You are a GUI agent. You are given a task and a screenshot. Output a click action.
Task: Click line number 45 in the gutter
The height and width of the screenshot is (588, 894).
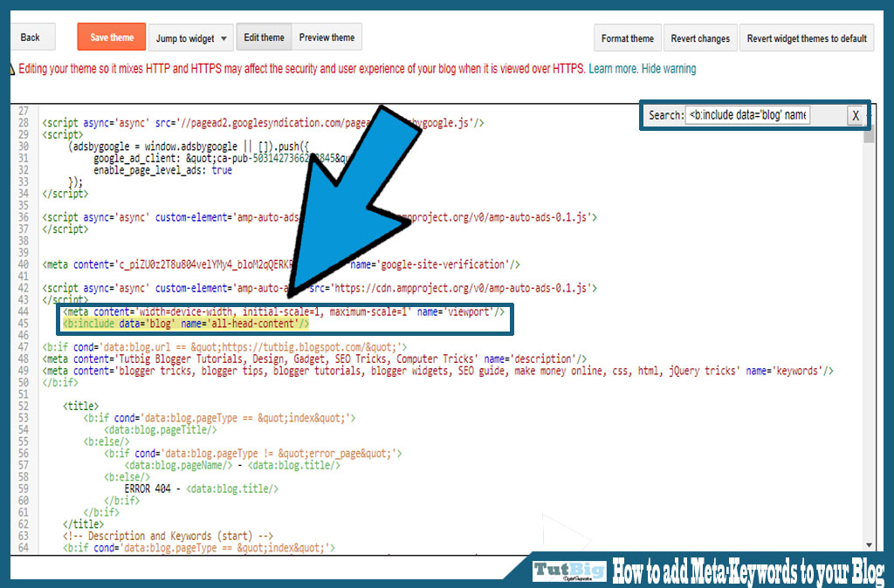[x=24, y=323]
